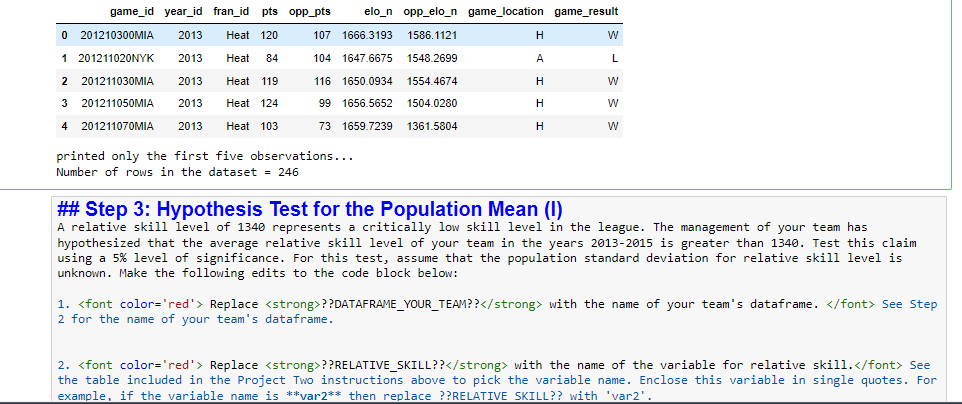Click the opp_pts column header
Viewport: 962px width, 404px height.
310,12
